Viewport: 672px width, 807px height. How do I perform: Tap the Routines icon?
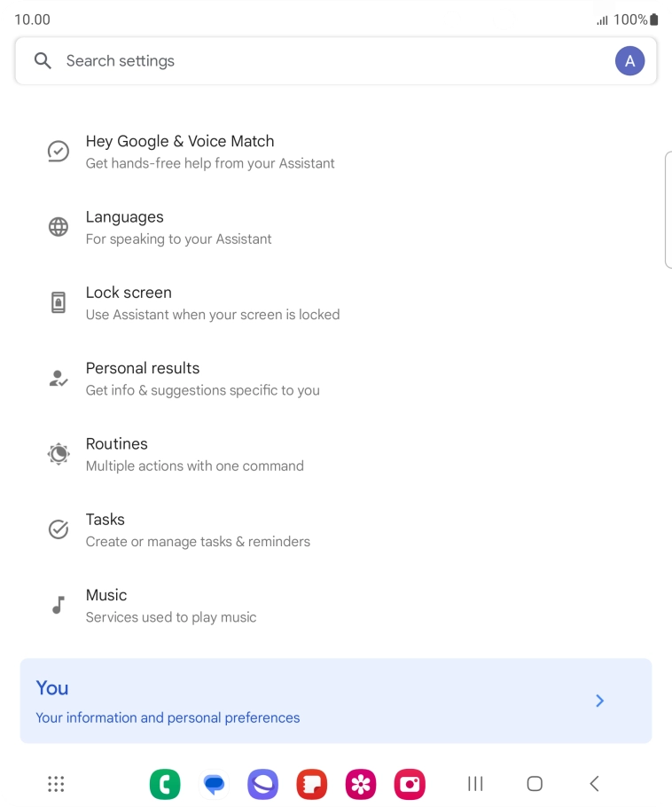[58, 453]
